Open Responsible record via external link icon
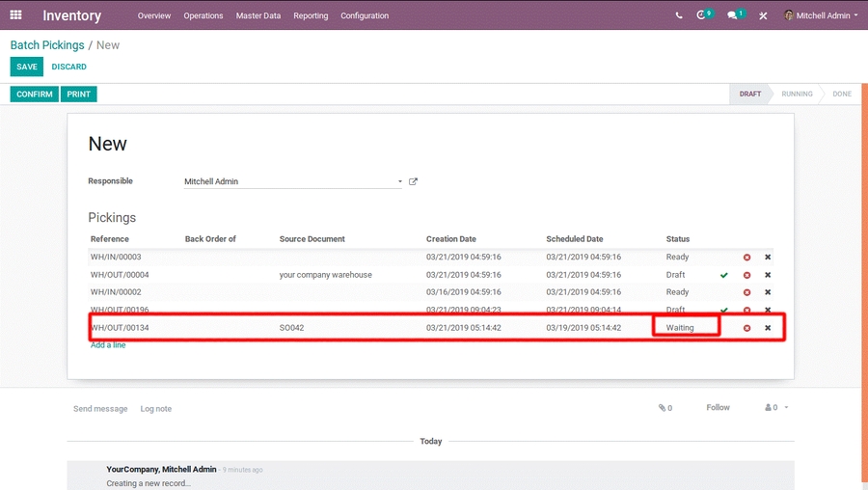This screenshot has height=490, width=868. tap(414, 181)
